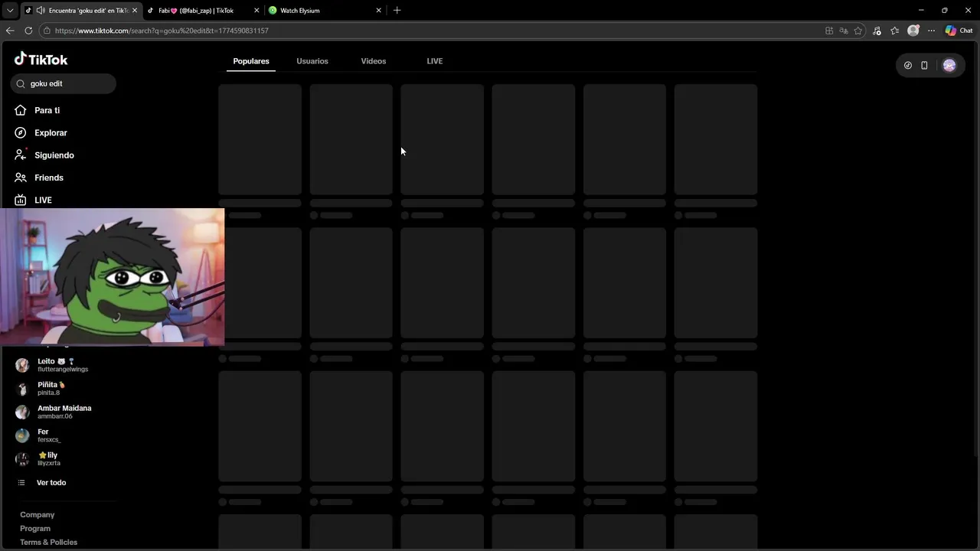The width and height of the screenshot is (980, 551).
Task: Open the favorites list icon
Action: [x=894, y=31]
